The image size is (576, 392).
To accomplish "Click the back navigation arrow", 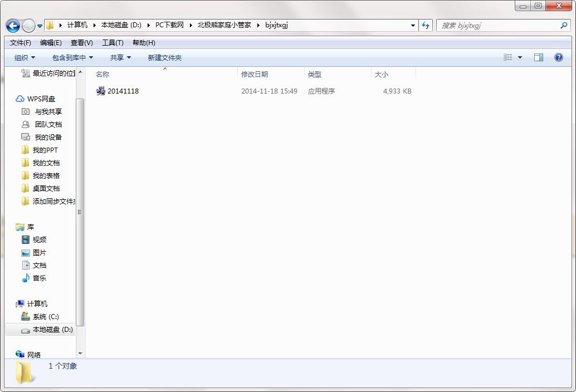I will pyautogui.click(x=12, y=26).
